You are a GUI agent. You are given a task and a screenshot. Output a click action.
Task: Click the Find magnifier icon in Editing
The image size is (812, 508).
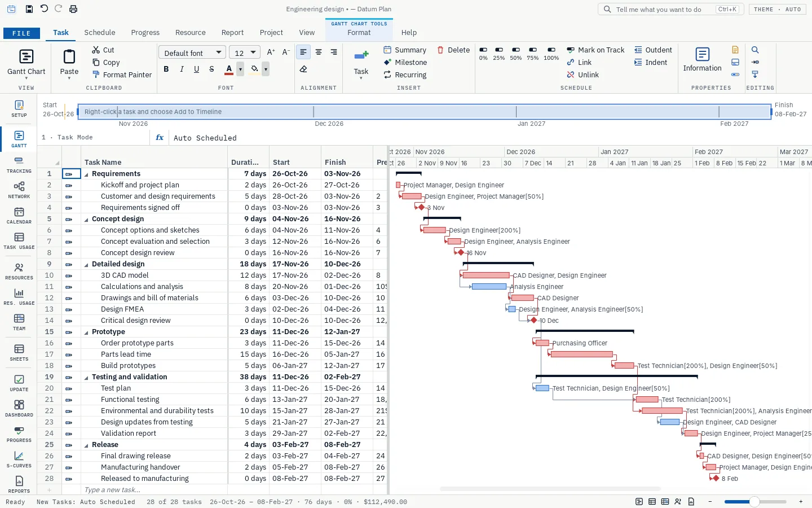click(x=755, y=50)
